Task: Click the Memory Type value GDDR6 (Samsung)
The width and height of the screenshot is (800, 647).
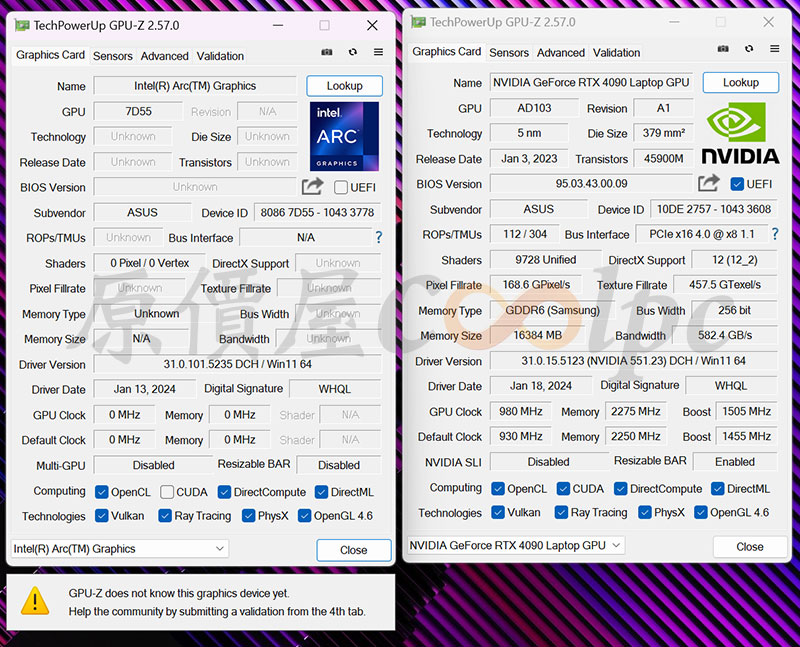Action: [x=552, y=310]
